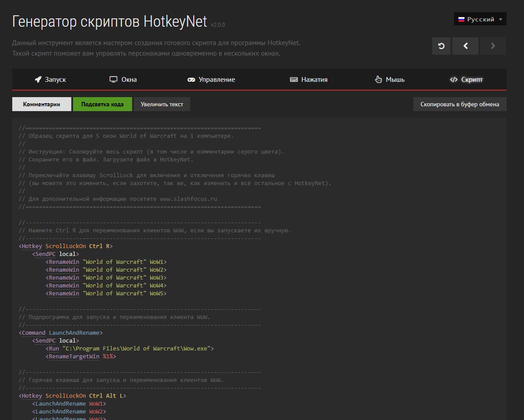Click the Hotkey ScrollLockOn Ctrl R line
The image size is (524, 420).
pyautogui.click(x=66, y=246)
